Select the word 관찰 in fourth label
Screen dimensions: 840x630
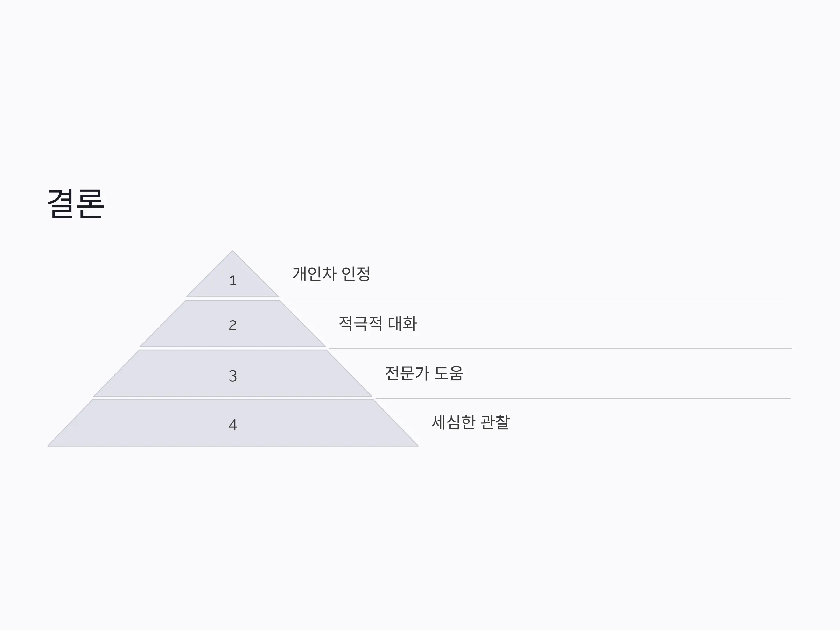point(495,422)
